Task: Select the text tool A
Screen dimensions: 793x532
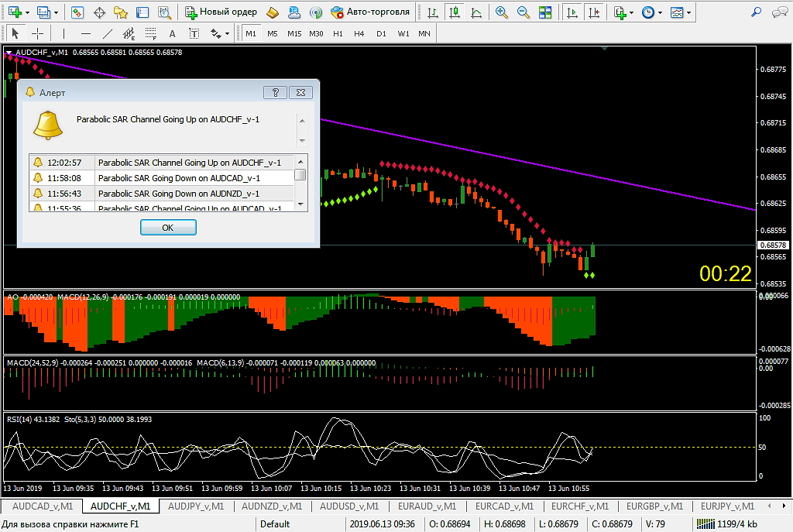Action: tap(173, 34)
